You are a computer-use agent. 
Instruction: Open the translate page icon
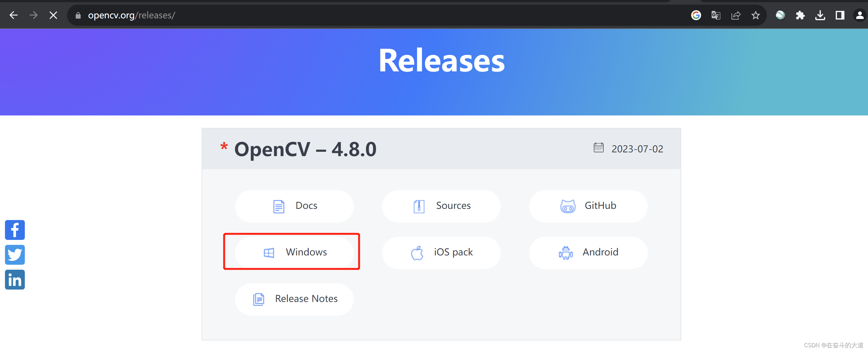tap(716, 15)
